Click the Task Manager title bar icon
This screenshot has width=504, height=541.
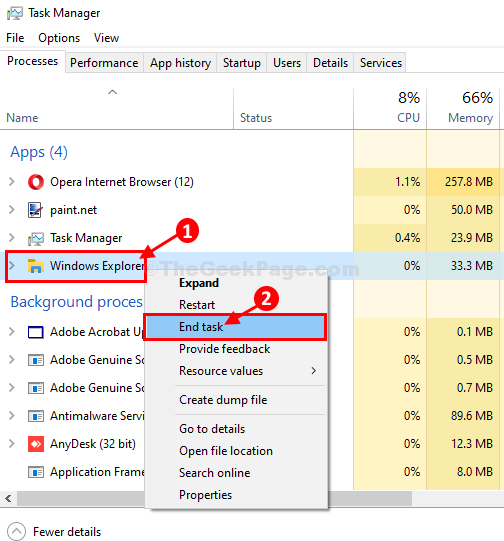(14, 13)
